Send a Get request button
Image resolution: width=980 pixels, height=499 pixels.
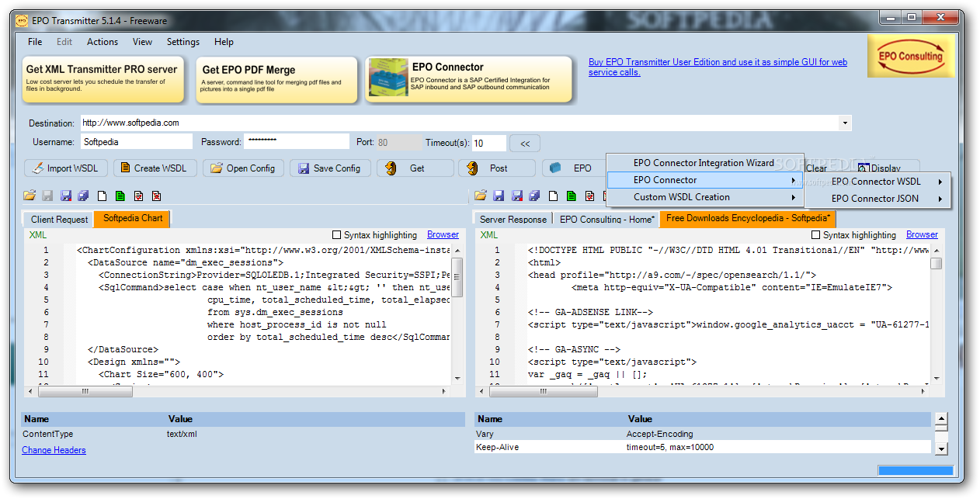(x=415, y=168)
